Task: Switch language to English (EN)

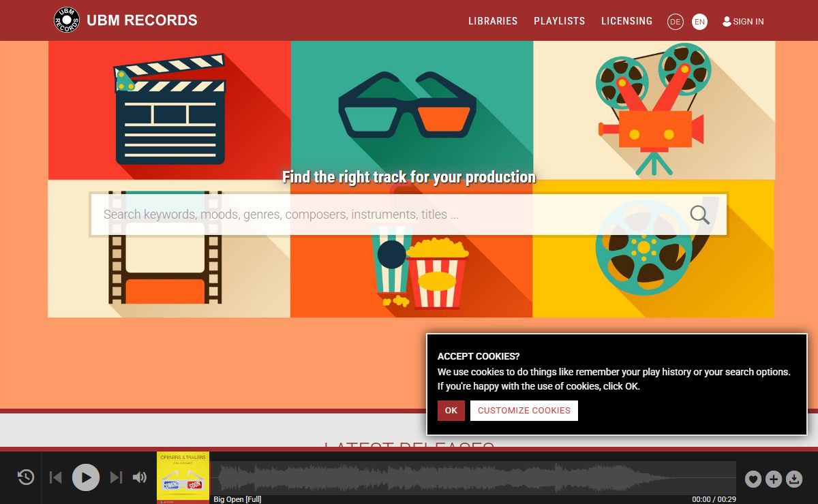Action: (699, 22)
